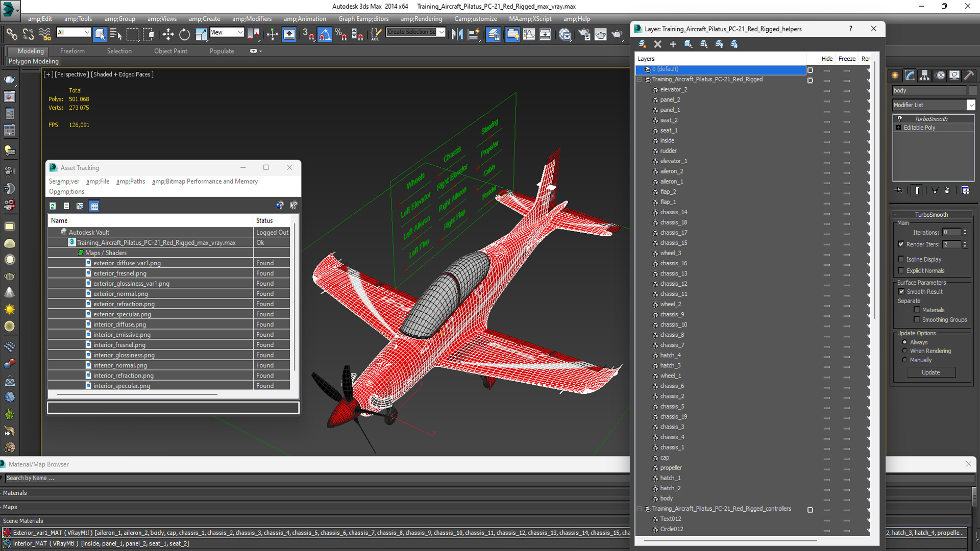Expand Editable Poly in modifier stack
The height and width of the screenshot is (551, 980).
898,128
